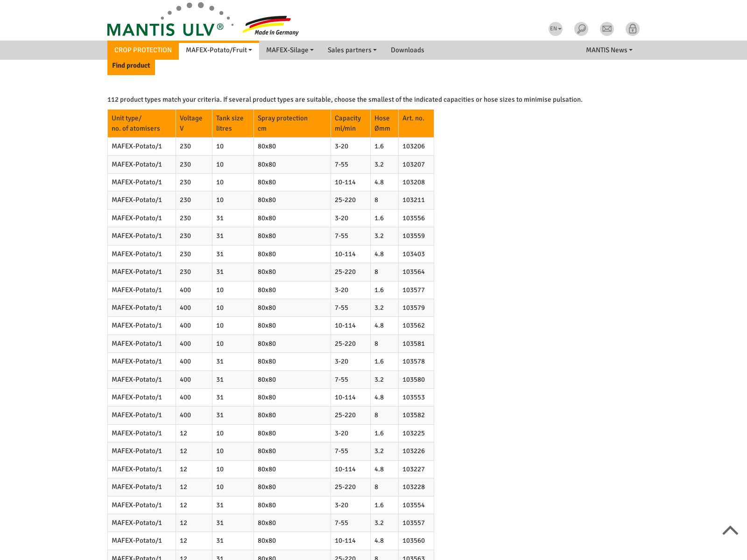This screenshot has width=747, height=560.
Task: Select article number 103557
Action: click(x=414, y=523)
